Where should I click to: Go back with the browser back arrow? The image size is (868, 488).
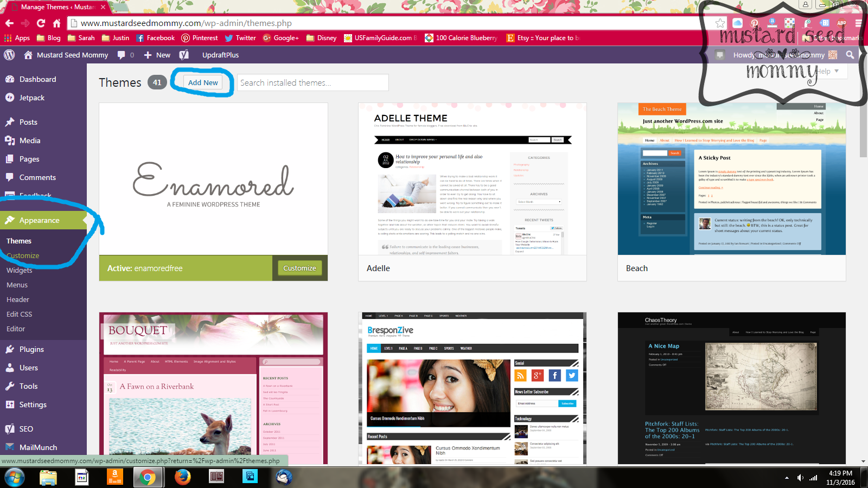9,23
